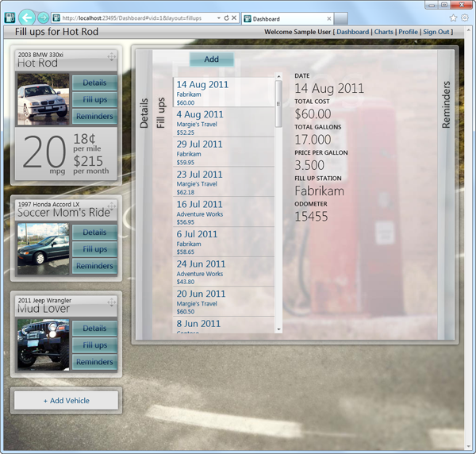Screen dimensions: 476x454
Task: Open browser tools gear icon
Action: pos(464,18)
